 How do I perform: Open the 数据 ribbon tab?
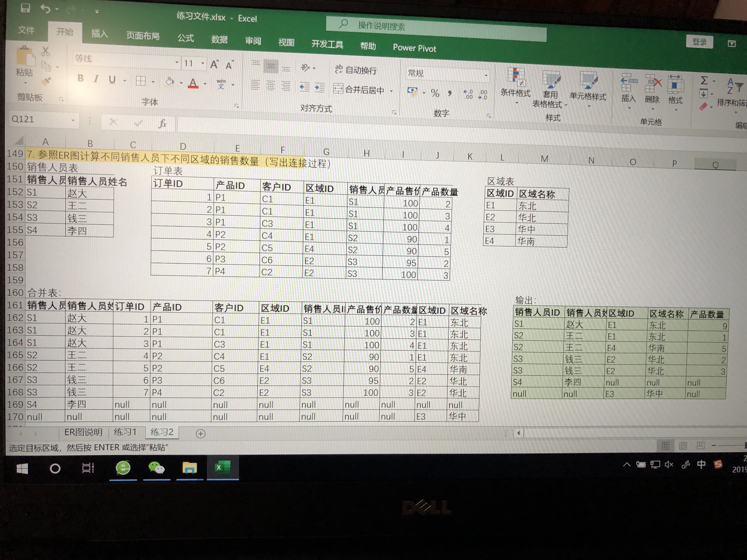point(219,39)
